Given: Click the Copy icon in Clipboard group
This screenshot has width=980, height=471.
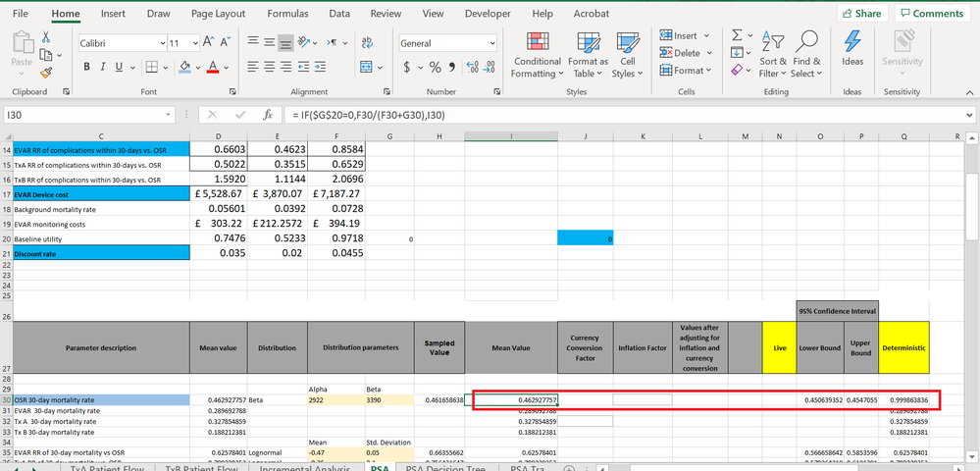Looking at the screenshot, I should 46,55.
